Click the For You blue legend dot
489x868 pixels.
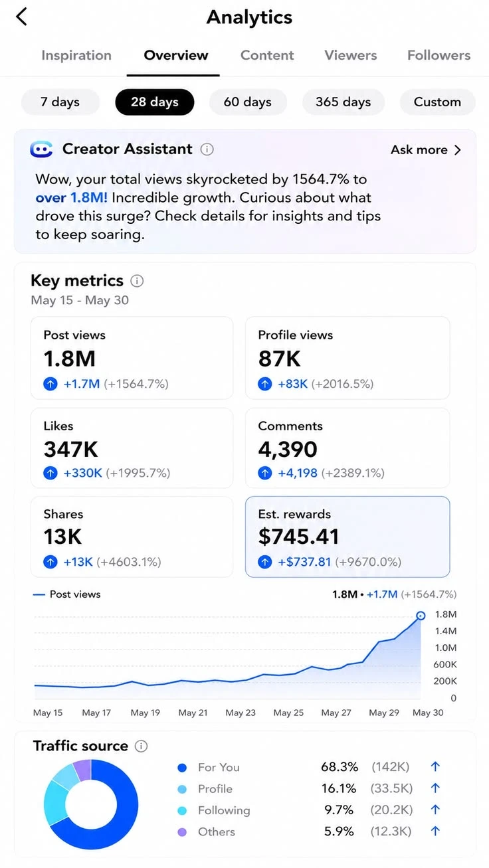182,768
